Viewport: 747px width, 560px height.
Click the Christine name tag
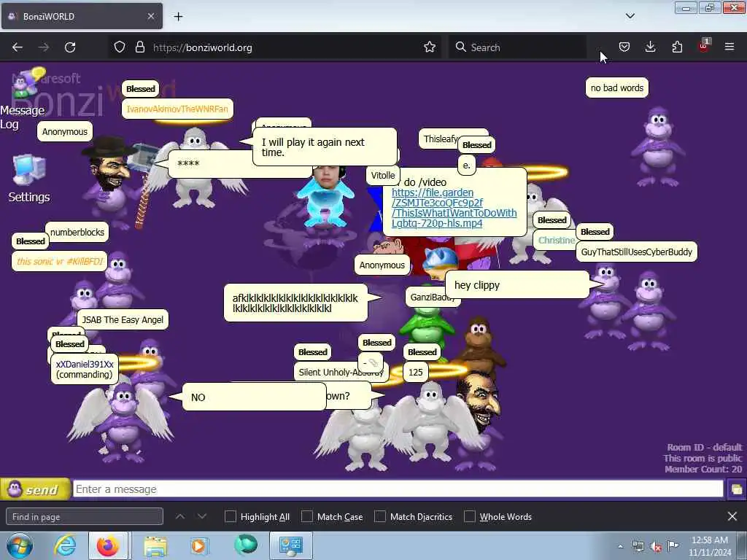(x=555, y=240)
